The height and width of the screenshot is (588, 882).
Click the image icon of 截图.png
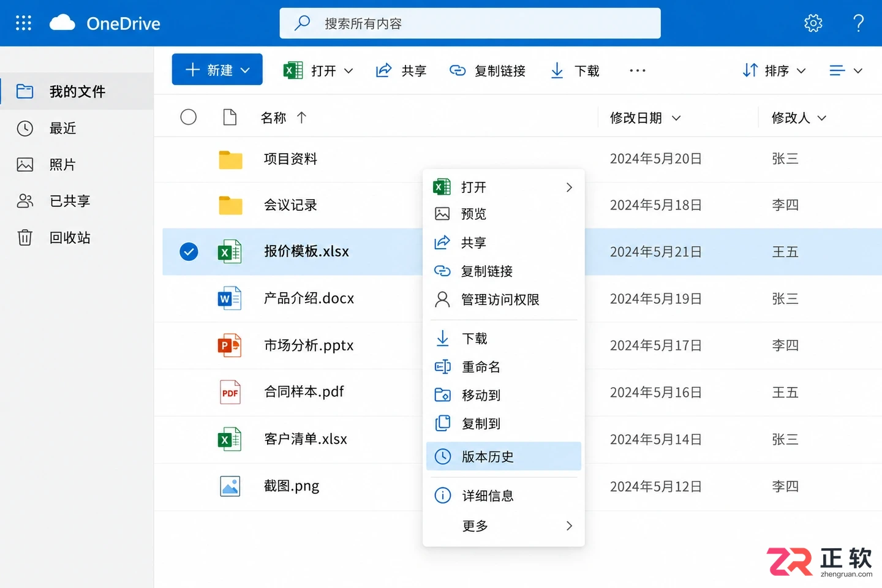pyautogui.click(x=230, y=486)
